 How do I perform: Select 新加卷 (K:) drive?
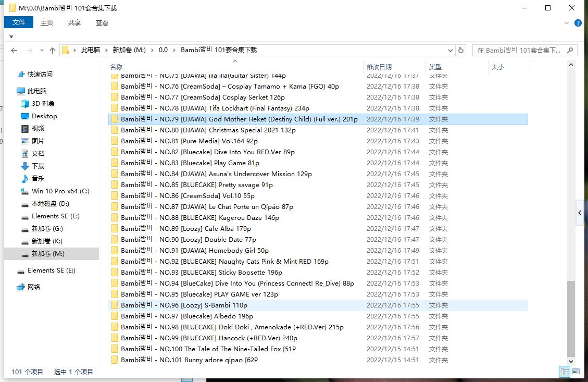tap(47, 241)
